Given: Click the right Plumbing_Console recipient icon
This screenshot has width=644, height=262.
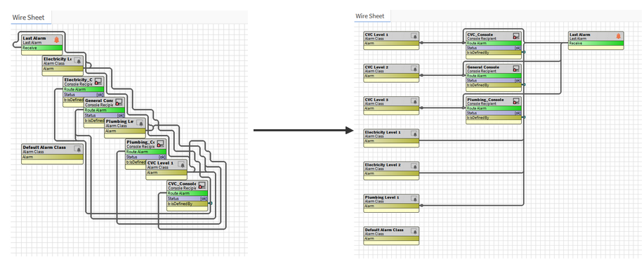Looking at the screenshot, I should (x=516, y=101).
